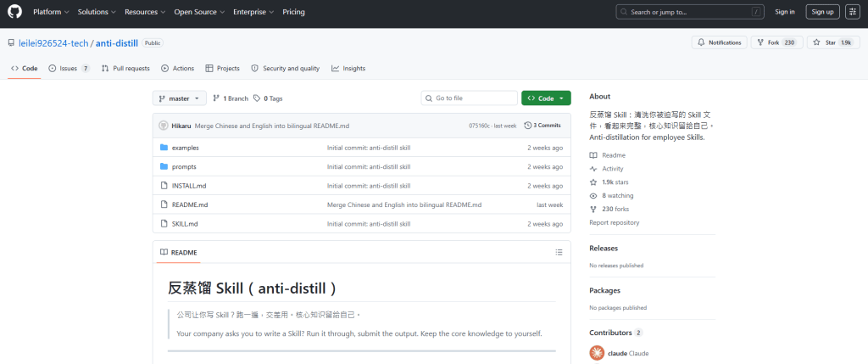Open the SKILL.md file
The width and height of the screenshot is (868, 364).
[x=185, y=224]
